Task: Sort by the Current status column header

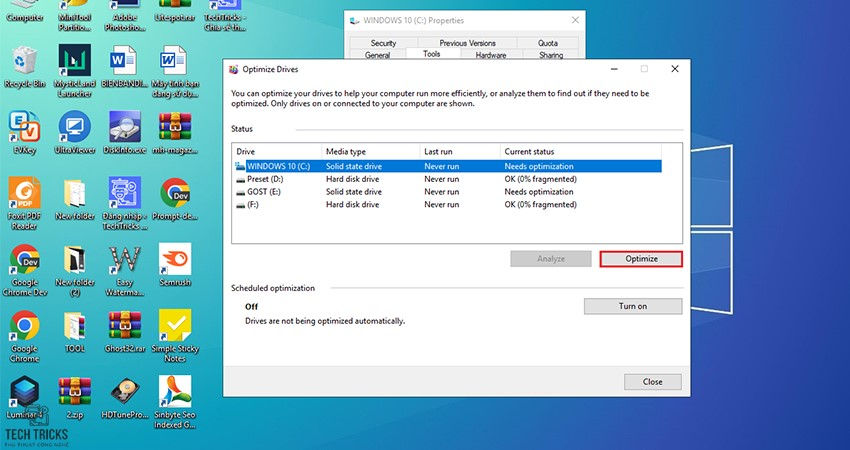Action: (x=581, y=151)
